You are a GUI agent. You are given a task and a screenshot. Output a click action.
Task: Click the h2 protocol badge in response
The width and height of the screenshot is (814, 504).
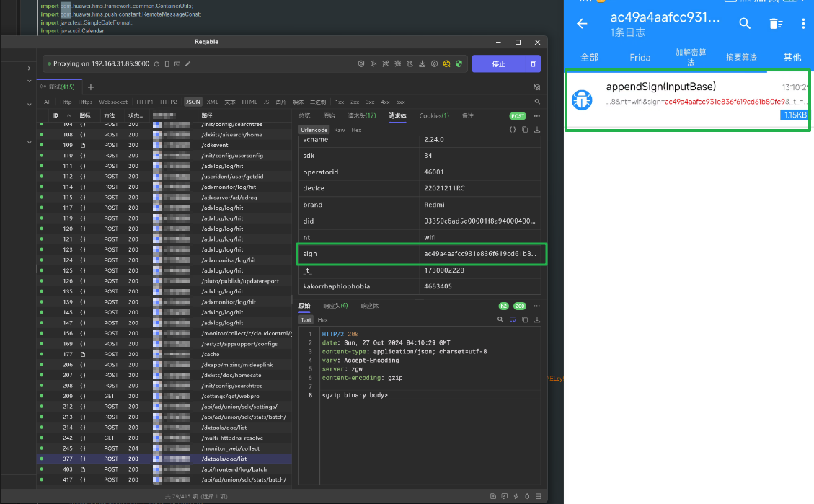click(503, 306)
